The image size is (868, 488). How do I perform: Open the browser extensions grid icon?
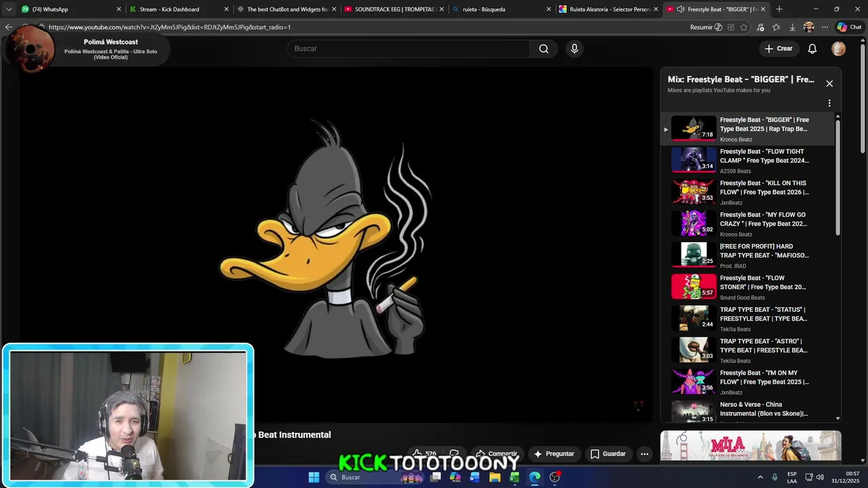coord(731,27)
